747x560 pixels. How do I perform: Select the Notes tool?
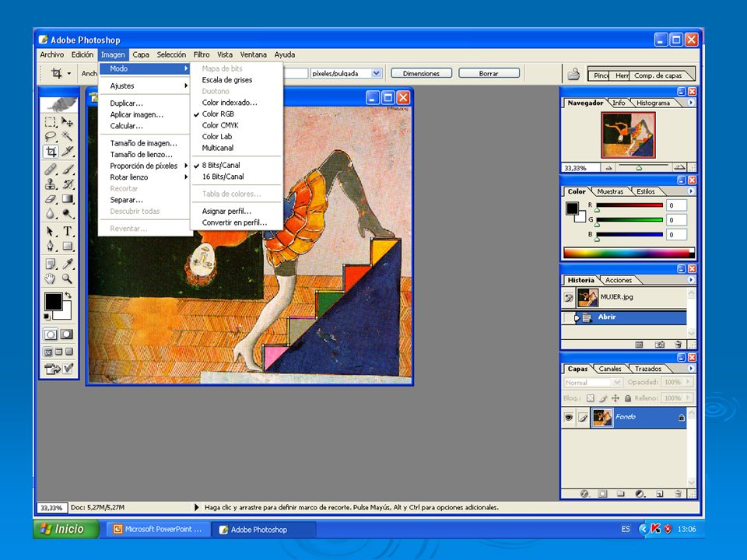(51, 264)
